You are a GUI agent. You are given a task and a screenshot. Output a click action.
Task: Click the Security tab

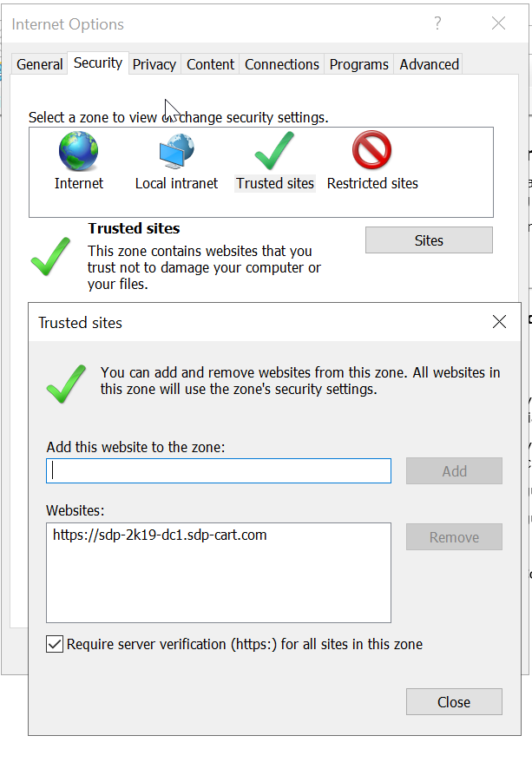[x=98, y=62]
